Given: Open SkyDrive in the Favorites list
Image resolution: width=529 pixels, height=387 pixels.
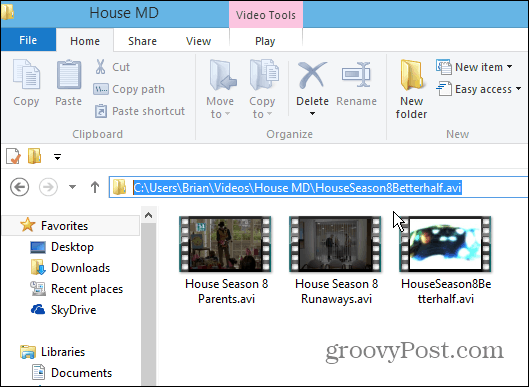Looking at the screenshot, I should [x=74, y=310].
